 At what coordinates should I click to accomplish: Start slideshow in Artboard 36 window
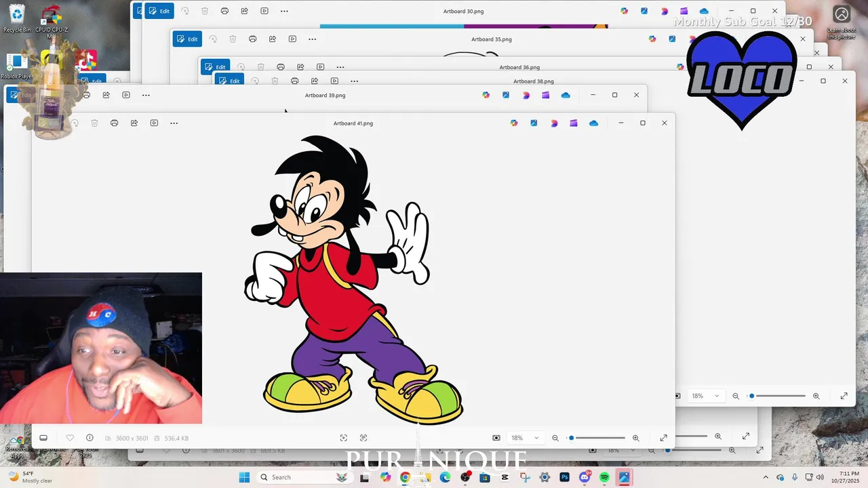pyautogui.click(x=320, y=67)
